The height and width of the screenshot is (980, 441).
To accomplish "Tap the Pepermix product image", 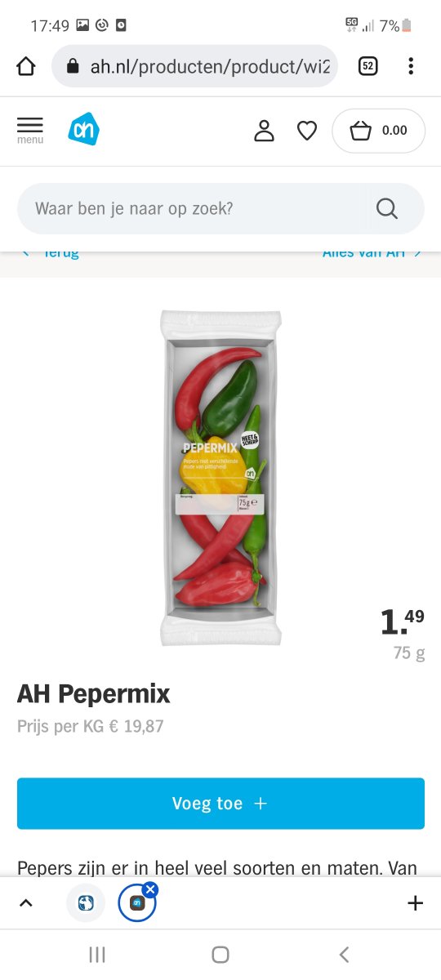I will [220, 478].
